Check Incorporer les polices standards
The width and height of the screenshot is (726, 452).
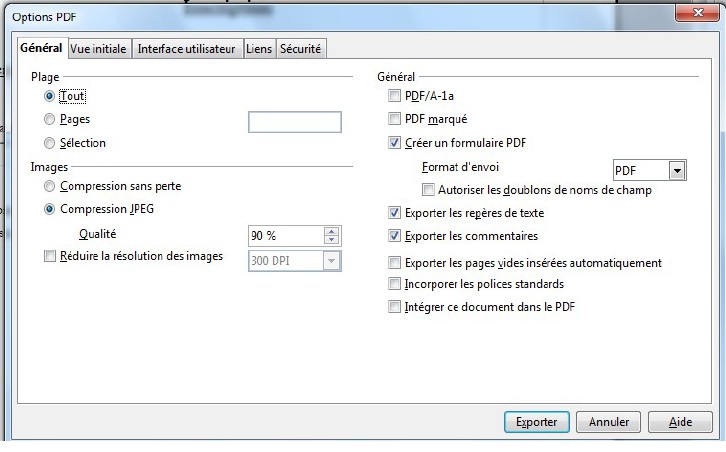(x=394, y=285)
